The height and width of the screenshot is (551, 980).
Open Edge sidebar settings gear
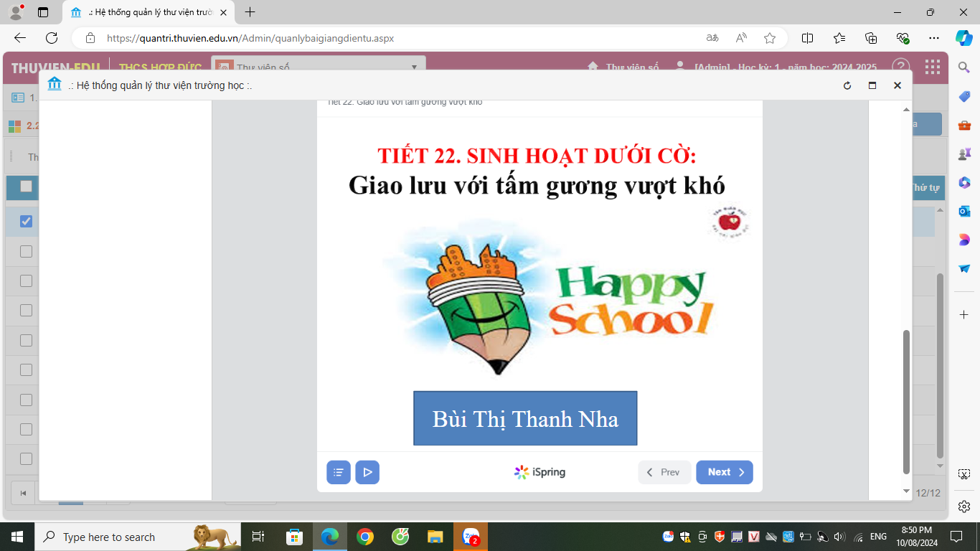coord(964,506)
